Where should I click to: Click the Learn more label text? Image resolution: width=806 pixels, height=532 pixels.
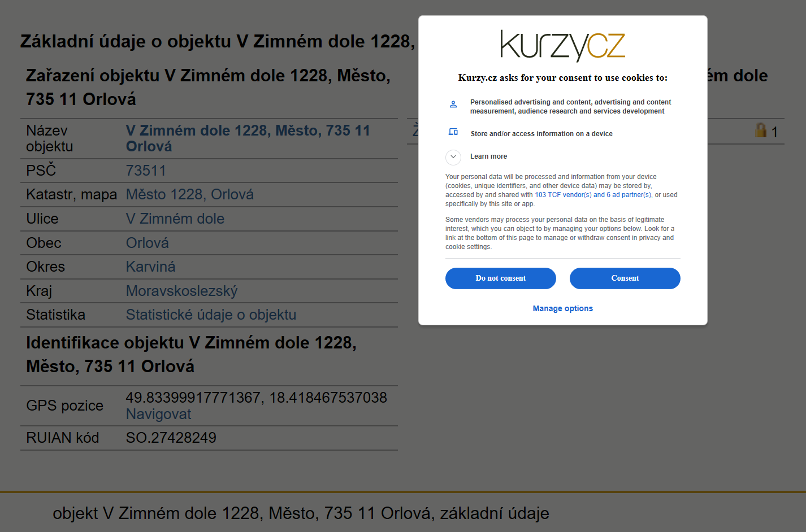coord(488,156)
